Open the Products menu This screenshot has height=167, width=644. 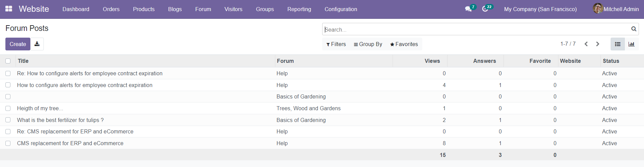tap(144, 9)
